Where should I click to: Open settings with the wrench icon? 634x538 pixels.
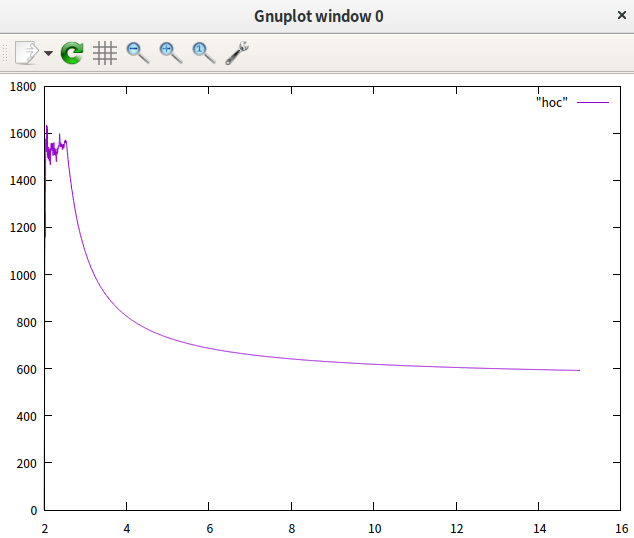point(237,53)
